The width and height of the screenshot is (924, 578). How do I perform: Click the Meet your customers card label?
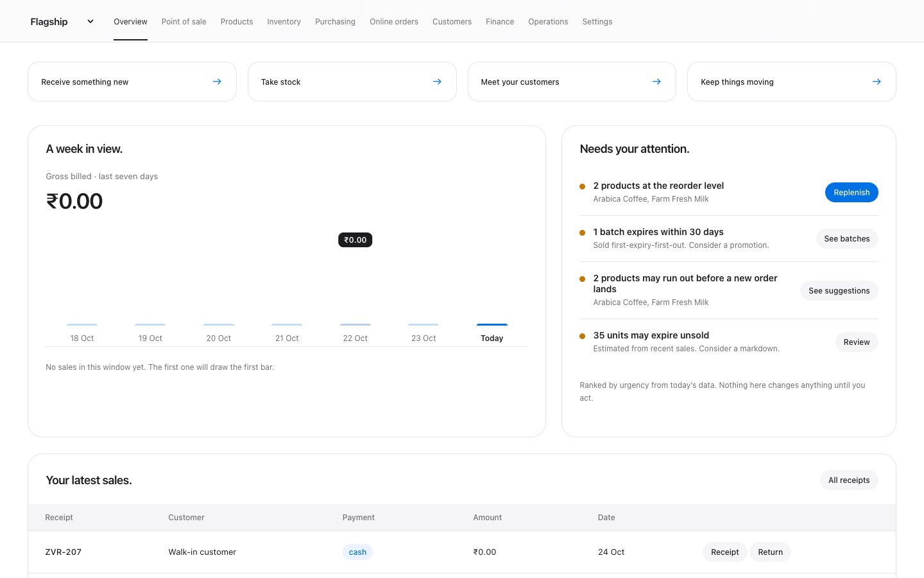(x=520, y=82)
